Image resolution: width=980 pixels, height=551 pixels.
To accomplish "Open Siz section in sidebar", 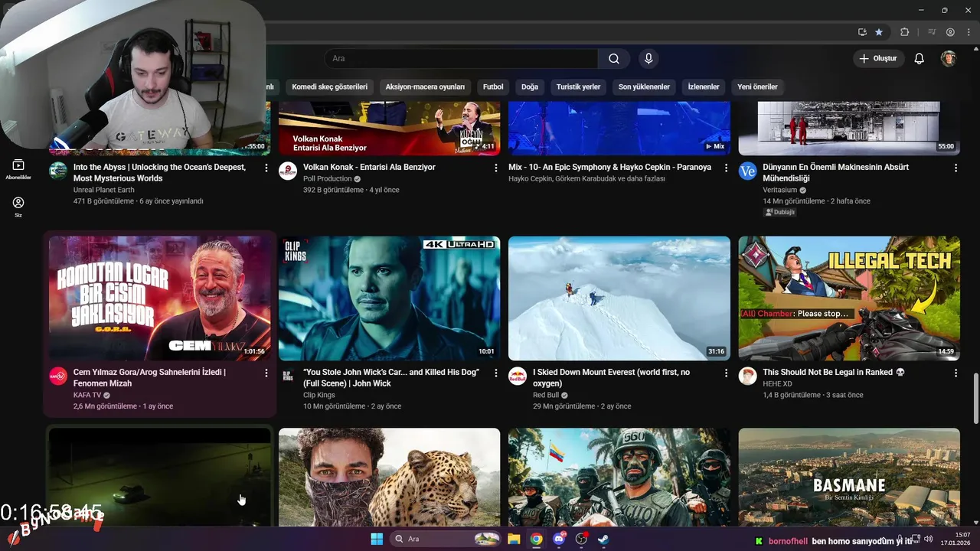I will tap(18, 207).
